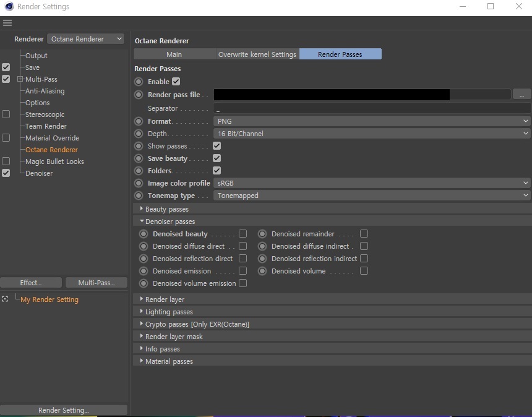The width and height of the screenshot is (532, 417).
Task: Click the animation dot for Denoised reflection direct
Action: 144,259
